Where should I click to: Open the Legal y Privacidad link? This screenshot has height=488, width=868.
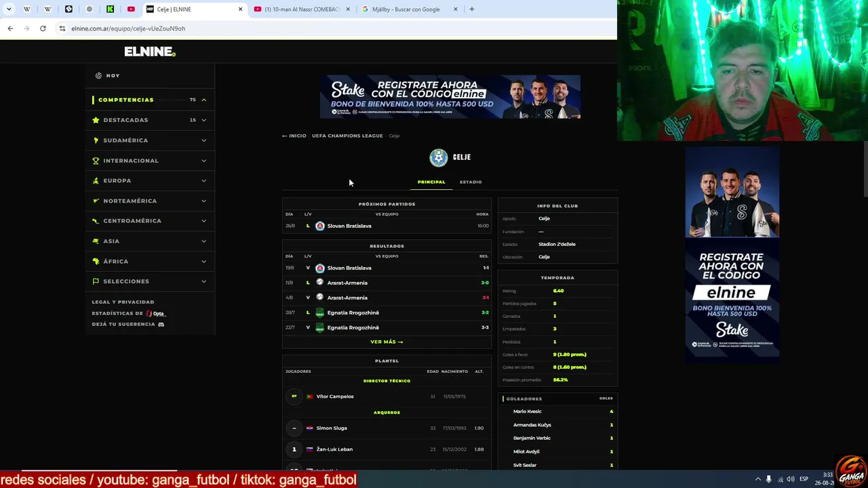click(123, 302)
